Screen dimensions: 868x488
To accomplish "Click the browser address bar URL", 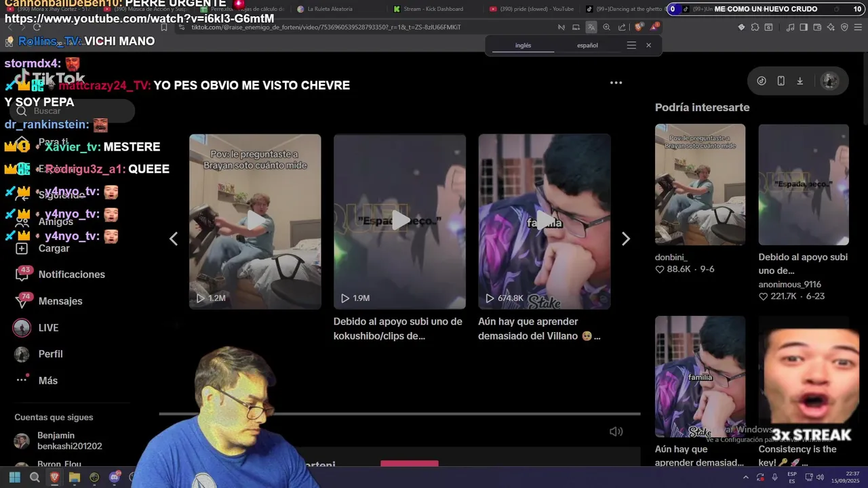I will pos(326,27).
